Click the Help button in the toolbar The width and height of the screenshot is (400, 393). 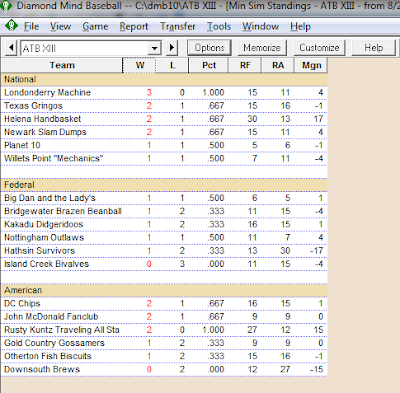point(373,48)
